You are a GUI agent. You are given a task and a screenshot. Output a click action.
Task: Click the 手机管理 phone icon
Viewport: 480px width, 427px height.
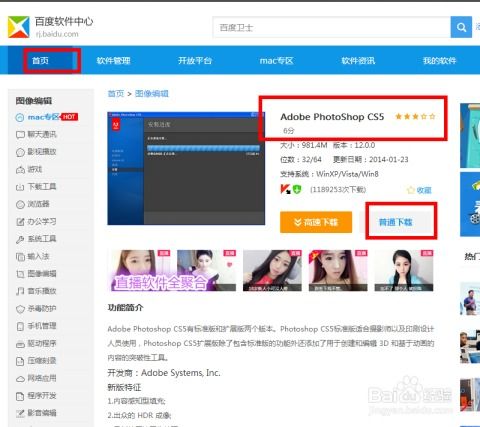(x=20, y=326)
